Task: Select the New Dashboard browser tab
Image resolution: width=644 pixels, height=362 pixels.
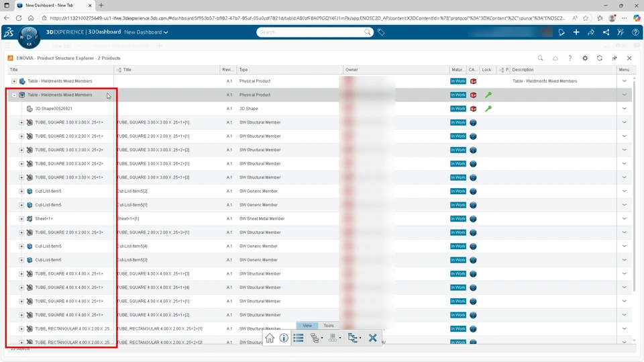Action: click(54, 5)
